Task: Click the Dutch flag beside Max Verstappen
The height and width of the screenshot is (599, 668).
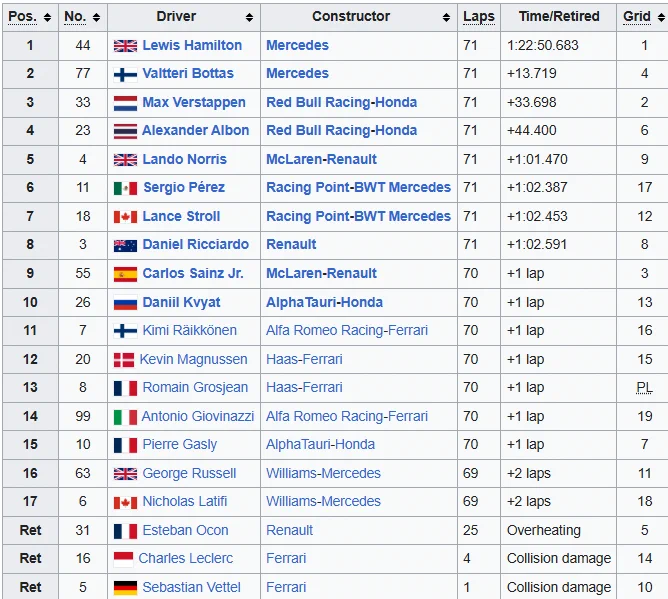Action: [125, 103]
